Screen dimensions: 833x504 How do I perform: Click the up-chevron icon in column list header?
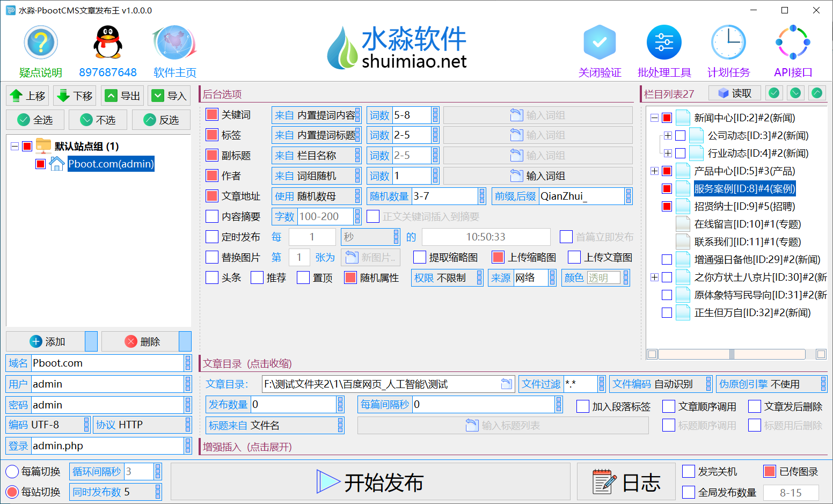click(817, 93)
